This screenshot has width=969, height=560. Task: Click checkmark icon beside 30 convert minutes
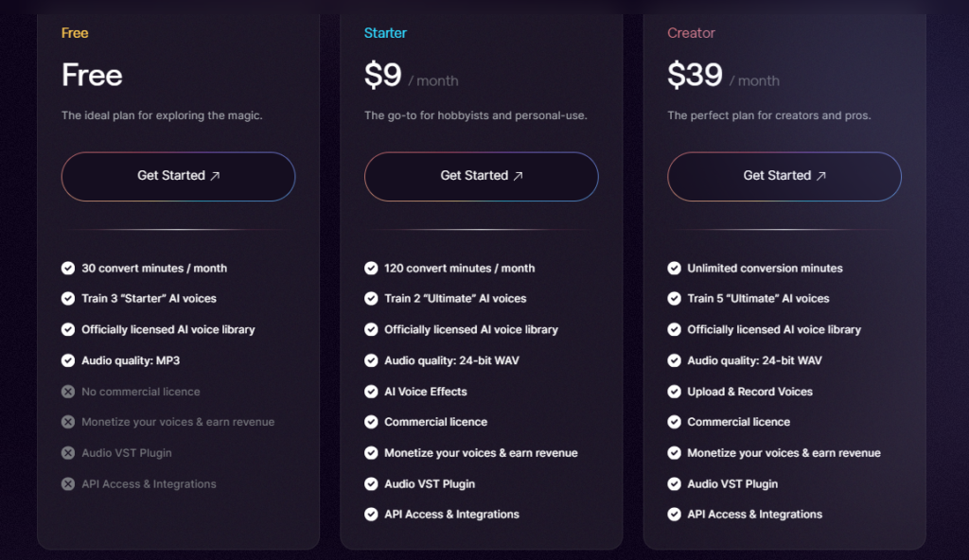[x=68, y=269]
